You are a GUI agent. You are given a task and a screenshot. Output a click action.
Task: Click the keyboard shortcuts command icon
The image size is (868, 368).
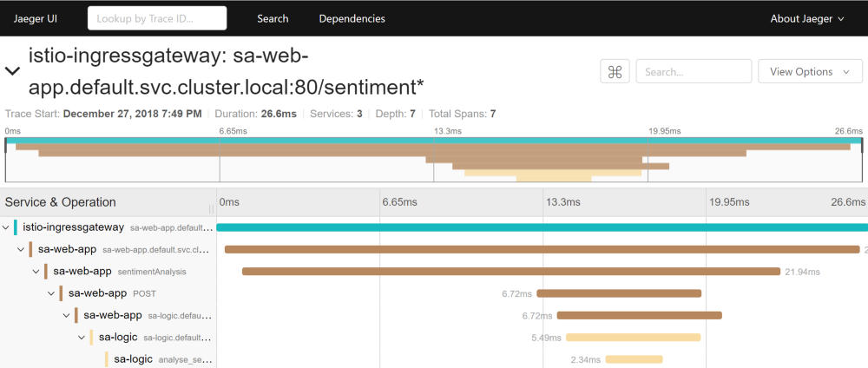615,72
